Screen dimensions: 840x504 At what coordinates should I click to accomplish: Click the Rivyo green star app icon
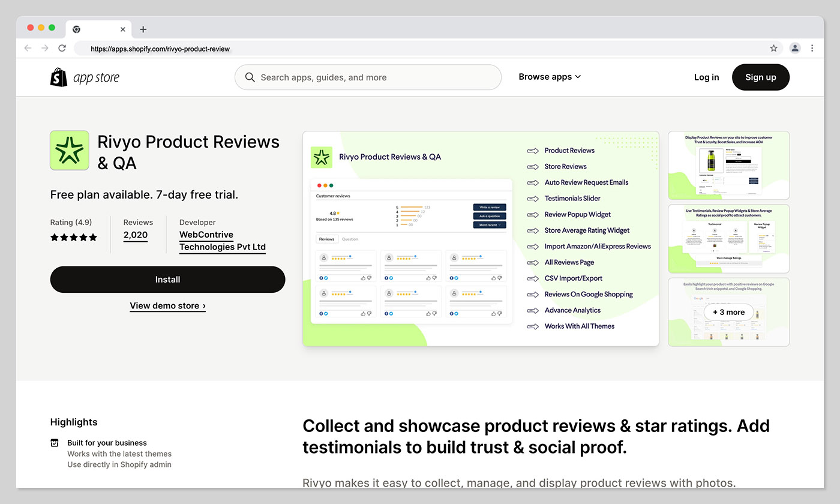[x=69, y=150]
